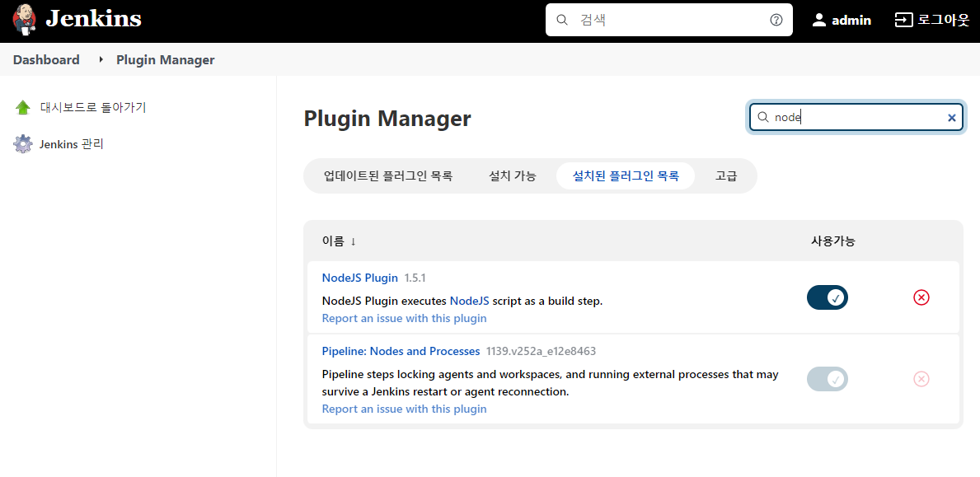Click version text 1139.v252a_e12e8463
This screenshot has width=980, height=477.
542,352
